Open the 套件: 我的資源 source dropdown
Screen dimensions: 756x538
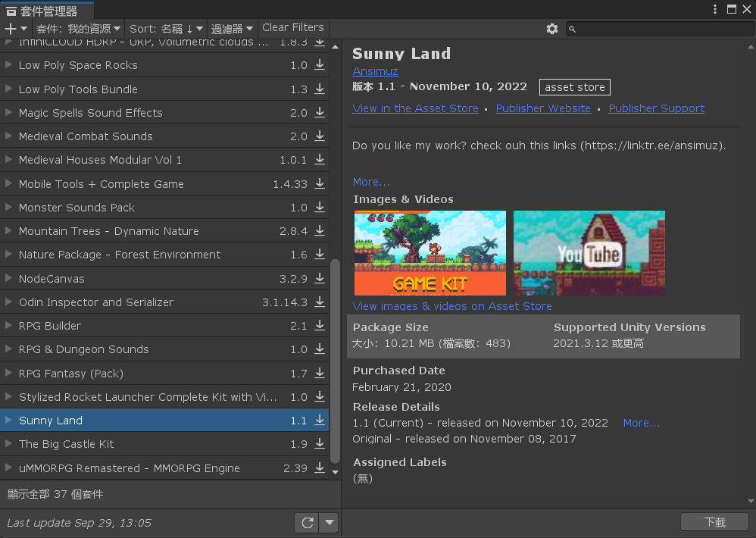click(78, 29)
